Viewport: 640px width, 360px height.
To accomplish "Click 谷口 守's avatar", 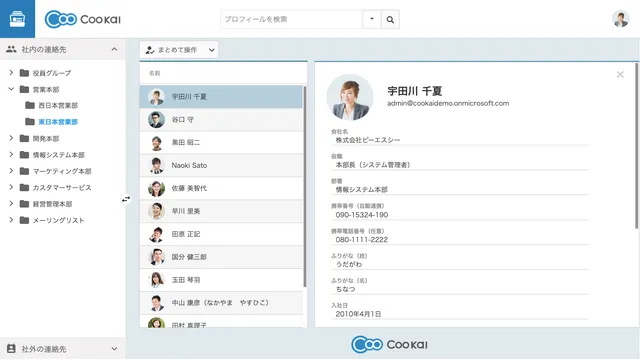I will [x=156, y=120].
